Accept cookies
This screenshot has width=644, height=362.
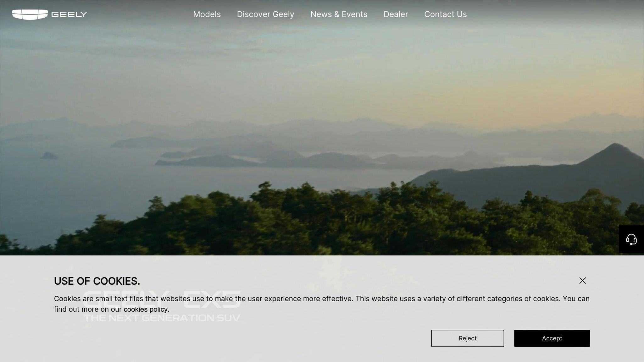[x=552, y=338]
